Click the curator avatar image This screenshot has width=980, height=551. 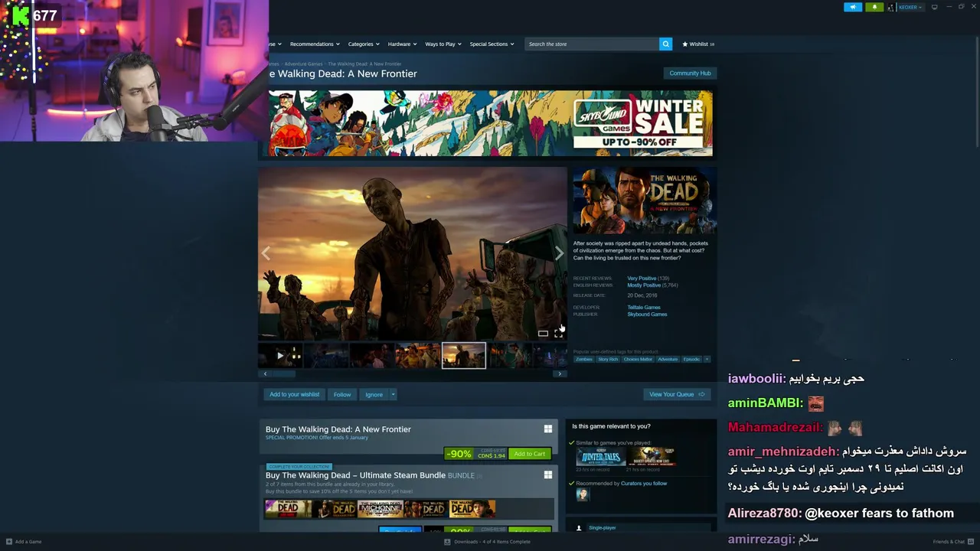pyautogui.click(x=582, y=494)
